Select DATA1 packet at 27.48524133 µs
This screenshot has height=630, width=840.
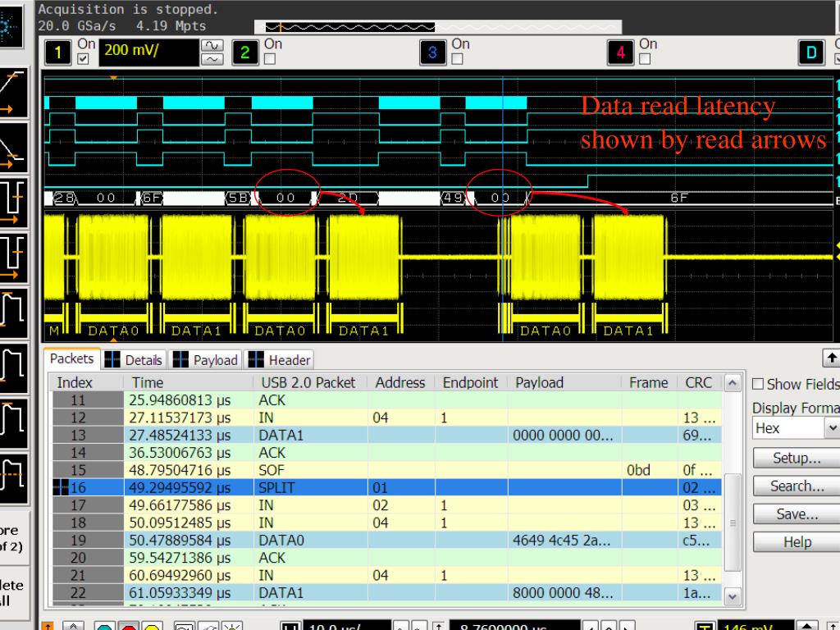coord(387,435)
